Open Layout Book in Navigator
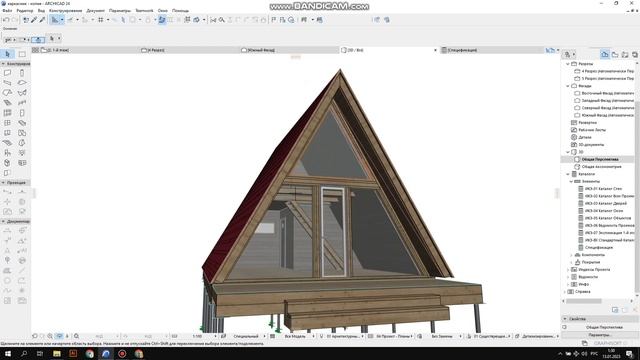The height and width of the screenshot is (360, 640). point(625,54)
